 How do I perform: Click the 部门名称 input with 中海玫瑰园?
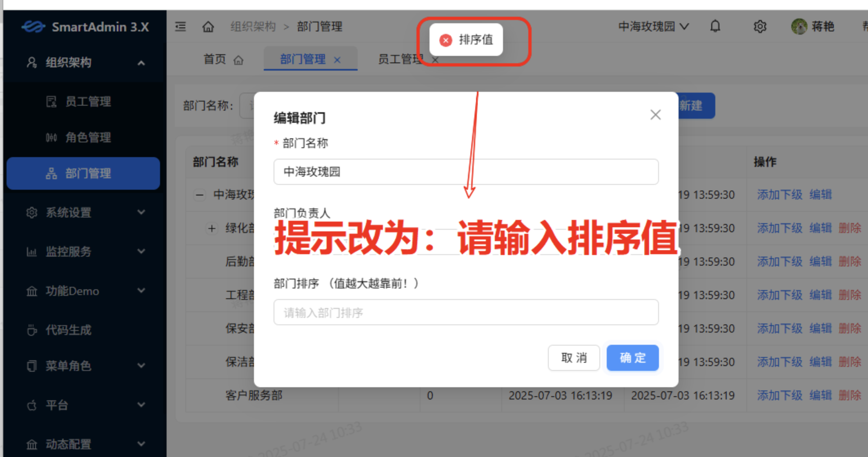[465, 172]
